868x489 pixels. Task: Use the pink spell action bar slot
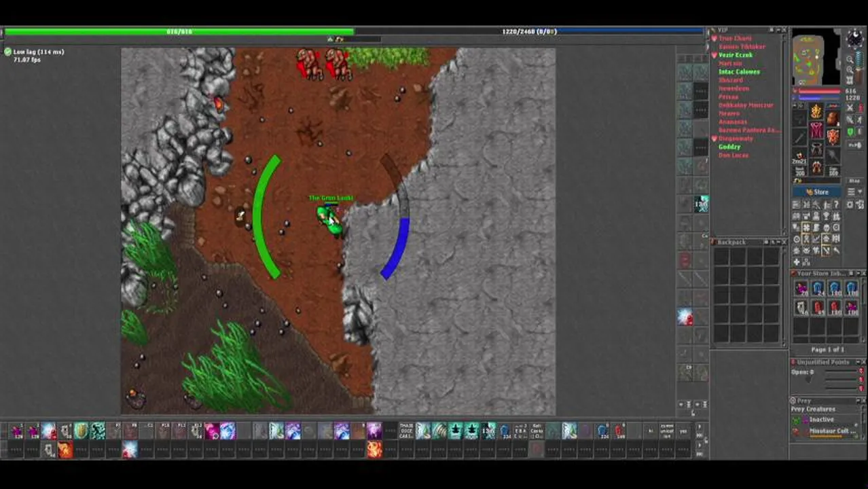211,431
